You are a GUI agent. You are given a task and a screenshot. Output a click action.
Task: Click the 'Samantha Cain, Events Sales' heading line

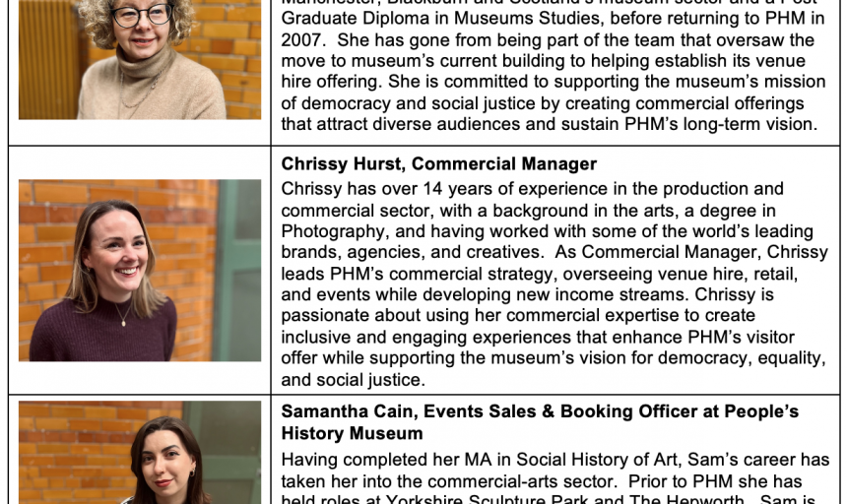(540, 411)
